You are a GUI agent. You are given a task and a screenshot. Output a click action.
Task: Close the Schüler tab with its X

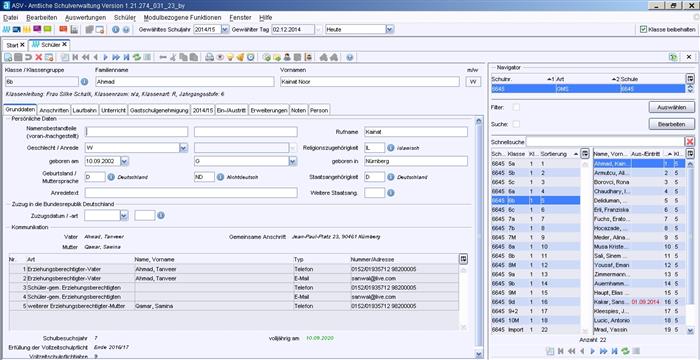(64, 45)
